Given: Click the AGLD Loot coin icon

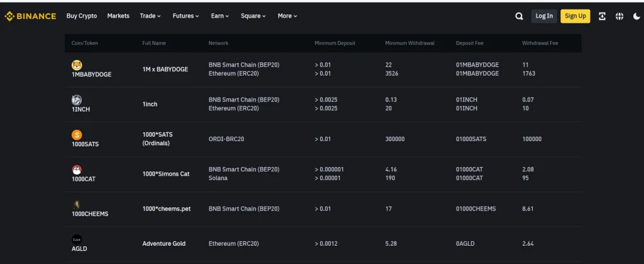Looking at the screenshot, I should pos(77,239).
